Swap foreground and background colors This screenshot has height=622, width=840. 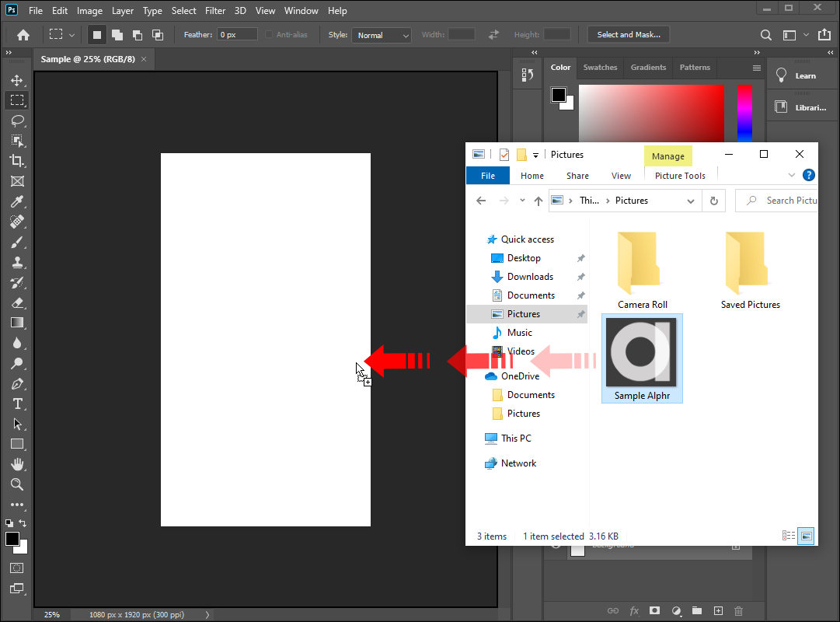pyautogui.click(x=23, y=522)
